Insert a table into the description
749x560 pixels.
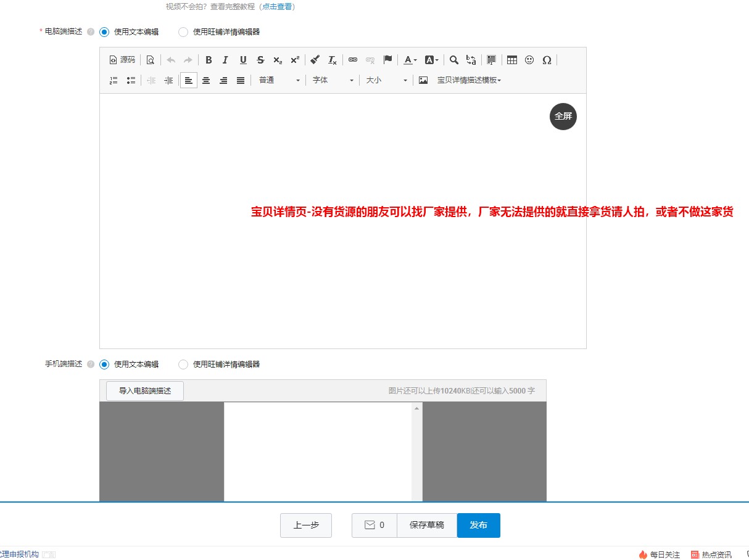click(512, 60)
